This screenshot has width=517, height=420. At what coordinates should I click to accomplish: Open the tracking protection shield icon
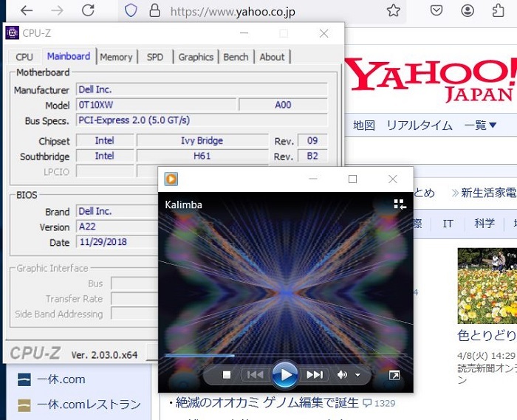tap(131, 10)
